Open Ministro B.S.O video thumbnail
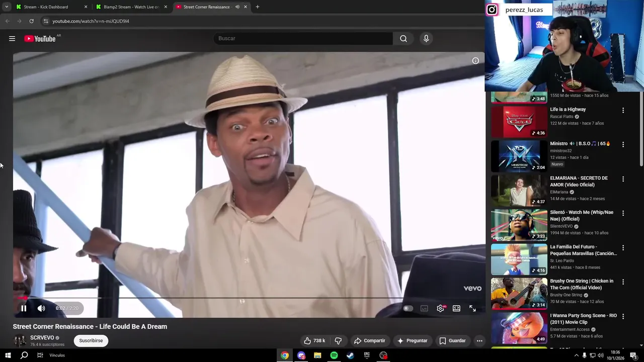Image resolution: width=644 pixels, height=362 pixels. (x=519, y=156)
